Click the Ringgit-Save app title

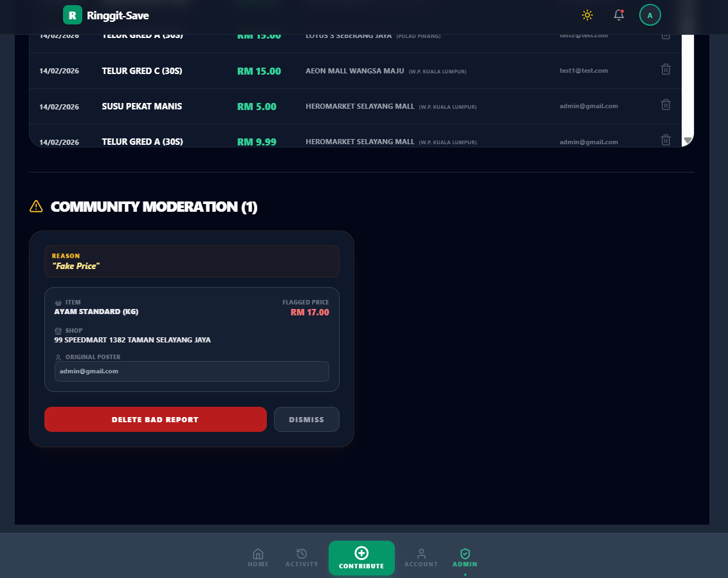click(x=118, y=15)
